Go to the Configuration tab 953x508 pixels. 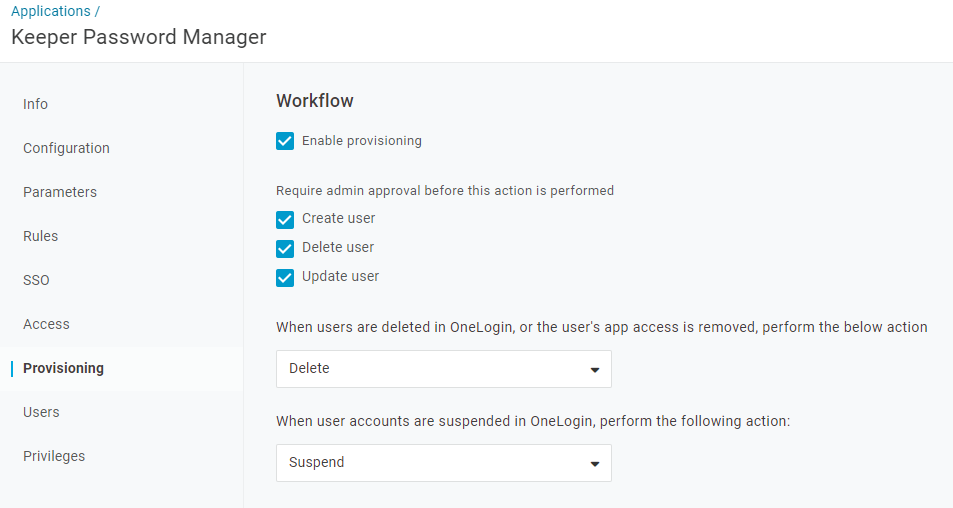coord(66,148)
